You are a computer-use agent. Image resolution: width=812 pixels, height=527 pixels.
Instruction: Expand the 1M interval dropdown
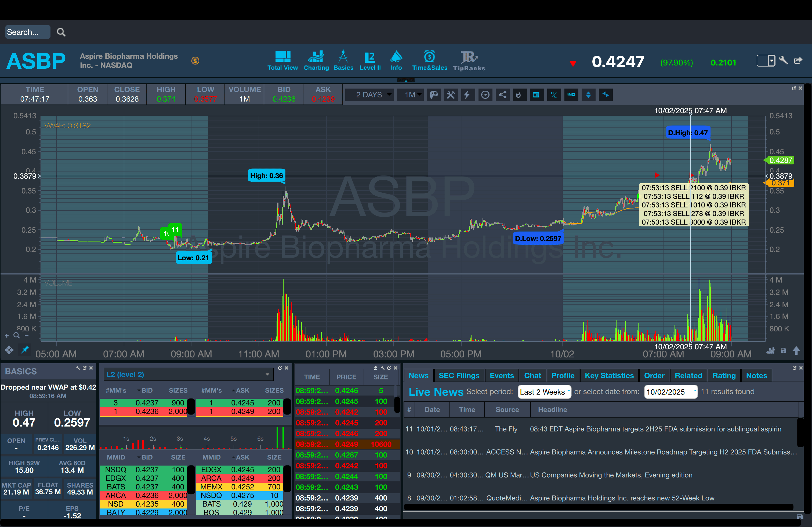click(411, 95)
